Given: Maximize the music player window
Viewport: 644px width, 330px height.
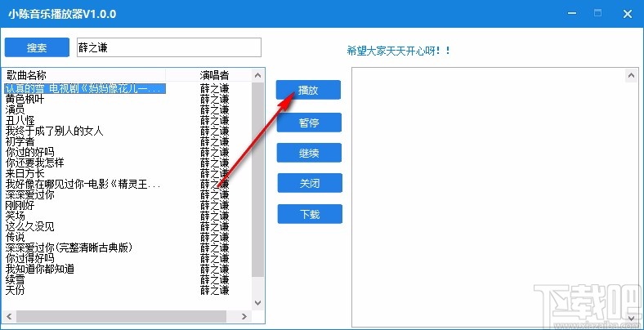Looking at the screenshot, I should pos(598,13).
